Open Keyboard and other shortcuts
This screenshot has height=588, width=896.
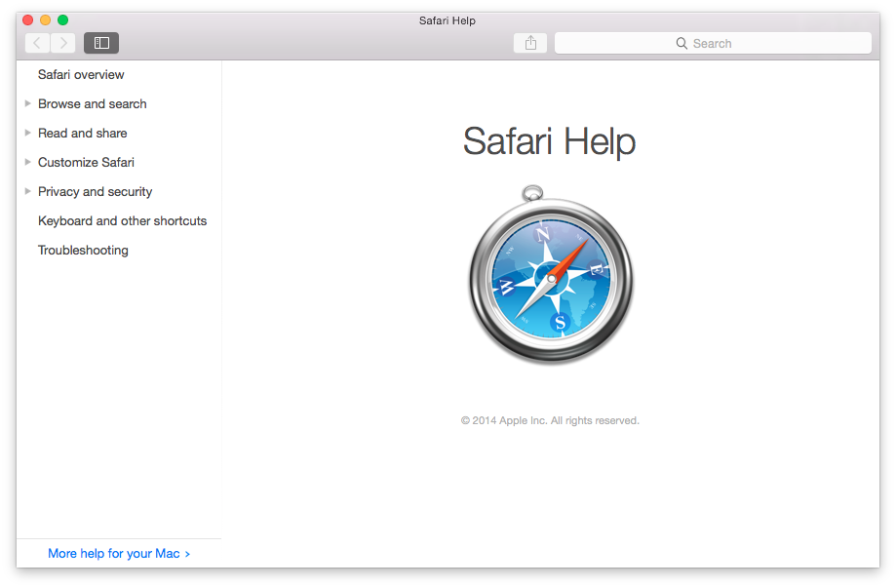[122, 221]
